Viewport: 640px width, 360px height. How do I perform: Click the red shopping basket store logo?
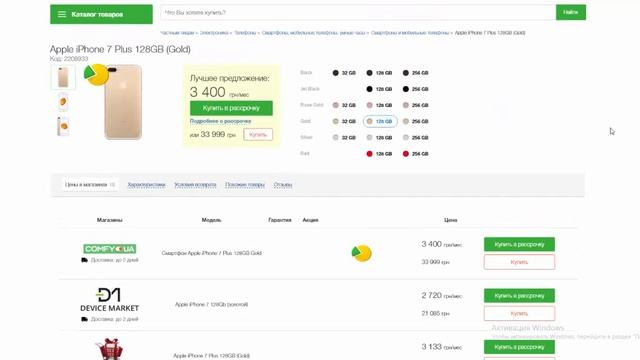tap(109, 349)
